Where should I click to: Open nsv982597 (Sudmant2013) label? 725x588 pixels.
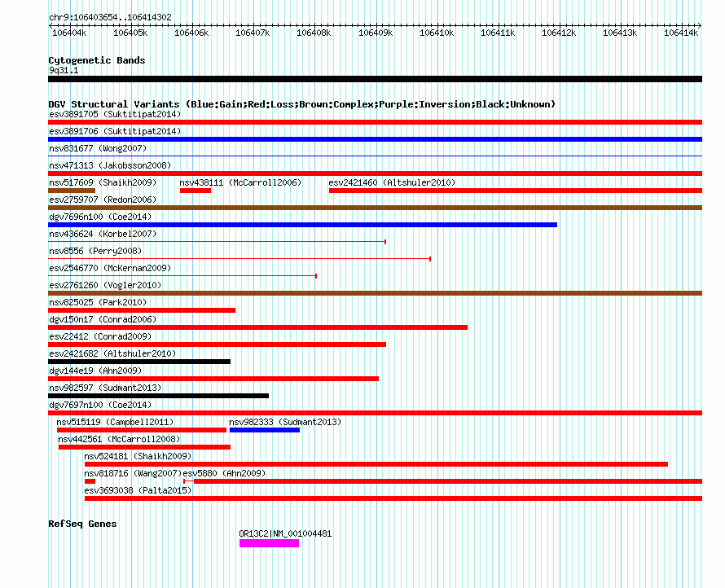pyautogui.click(x=105, y=388)
